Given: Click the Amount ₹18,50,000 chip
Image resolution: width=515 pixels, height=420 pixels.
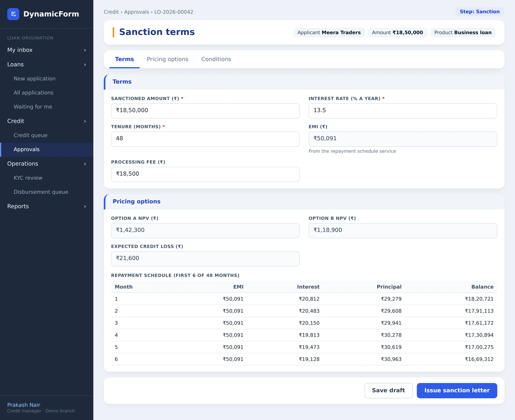Looking at the screenshot, I should (397, 32).
